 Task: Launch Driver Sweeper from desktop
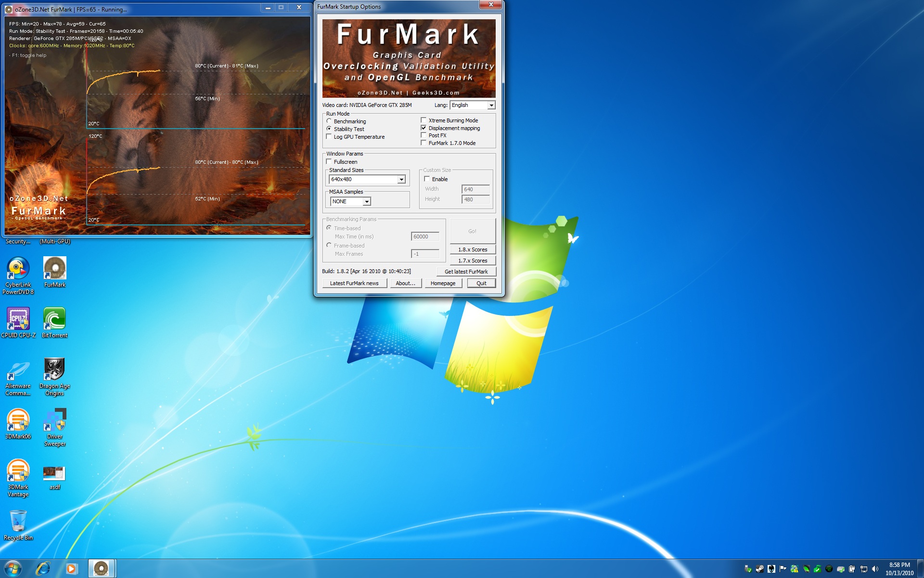(55, 427)
